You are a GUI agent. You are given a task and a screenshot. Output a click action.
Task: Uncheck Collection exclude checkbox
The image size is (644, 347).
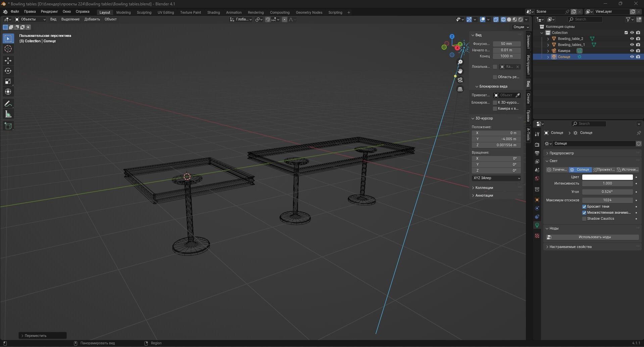pyautogui.click(x=626, y=33)
